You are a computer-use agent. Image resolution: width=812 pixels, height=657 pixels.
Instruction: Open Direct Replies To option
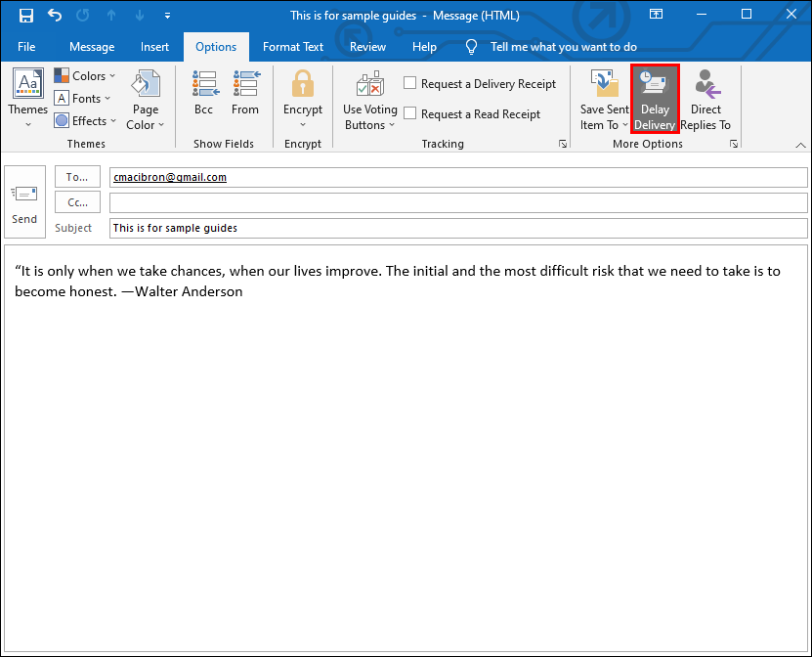point(705,100)
